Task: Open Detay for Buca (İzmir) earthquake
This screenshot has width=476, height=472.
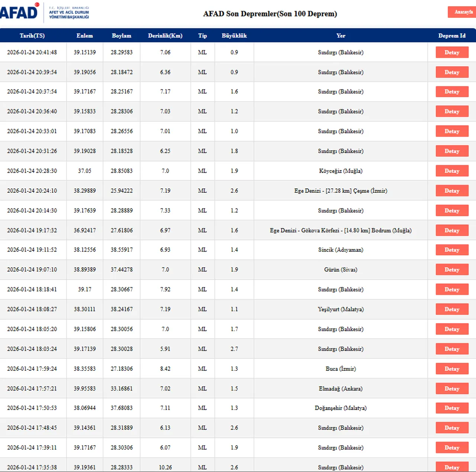Action: 452,369
